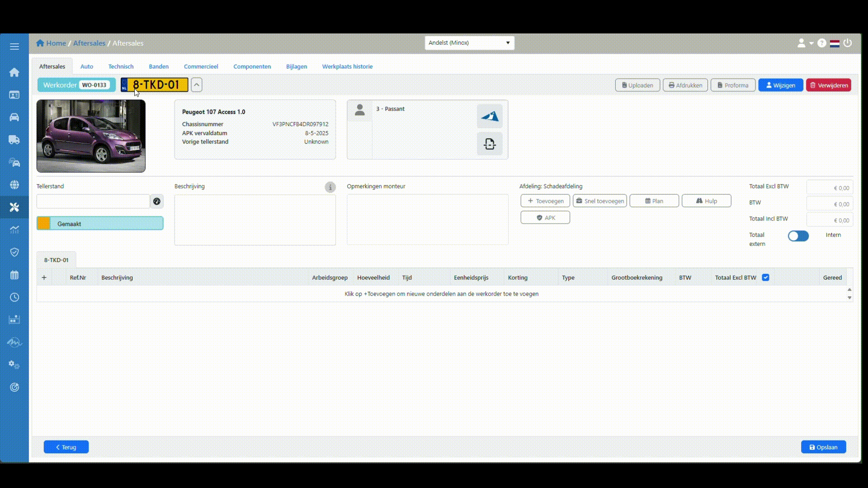Open the car icon in left sidebar

tap(14, 117)
